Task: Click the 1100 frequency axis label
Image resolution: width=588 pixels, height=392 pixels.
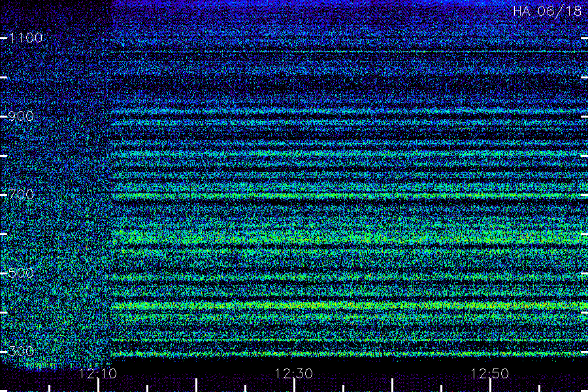Action: pyautogui.click(x=26, y=37)
